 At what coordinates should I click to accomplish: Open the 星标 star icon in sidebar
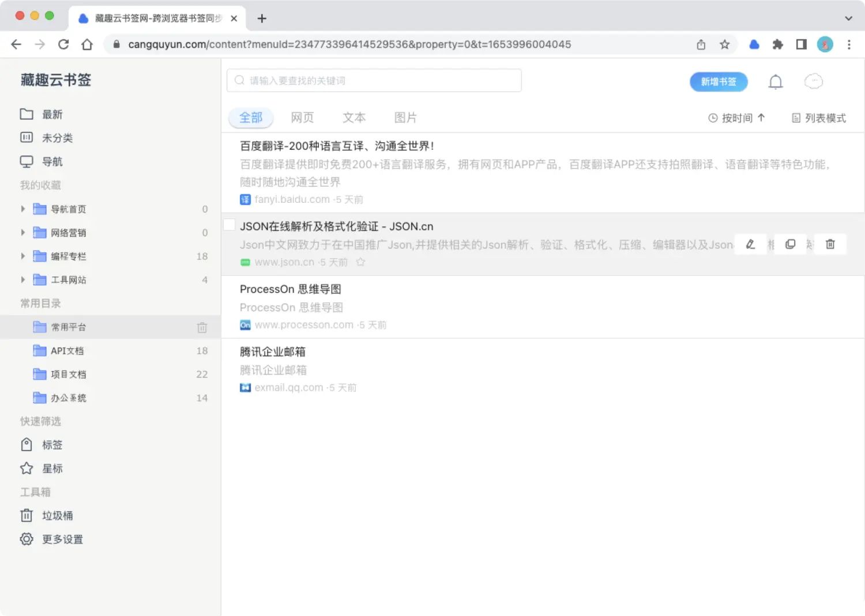(27, 468)
